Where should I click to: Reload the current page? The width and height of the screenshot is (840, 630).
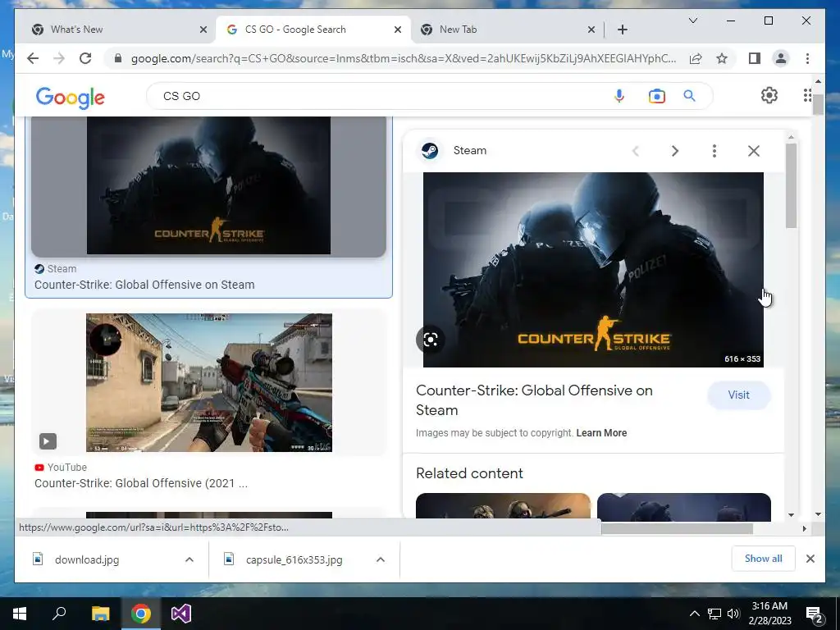(85, 58)
